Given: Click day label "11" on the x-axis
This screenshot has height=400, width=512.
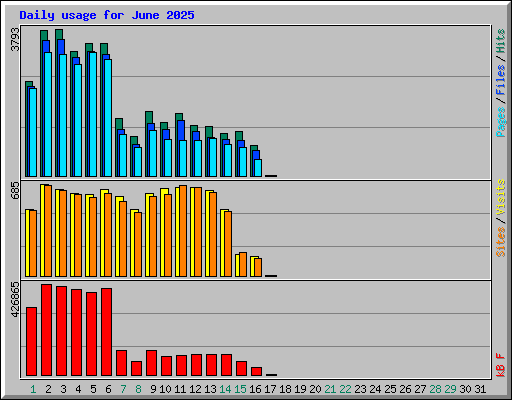Looking at the screenshot, I should pos(180,389).
